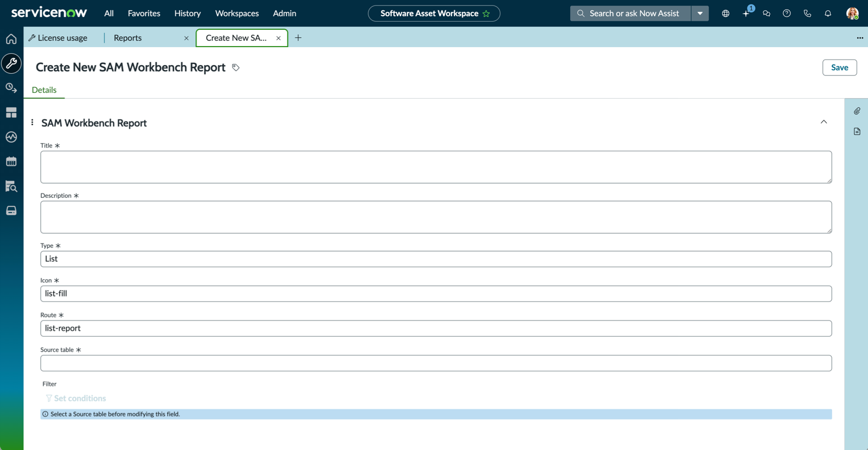Select the Details tab
868x450 pixels.
pyautogui.click(x=44, y=90)
